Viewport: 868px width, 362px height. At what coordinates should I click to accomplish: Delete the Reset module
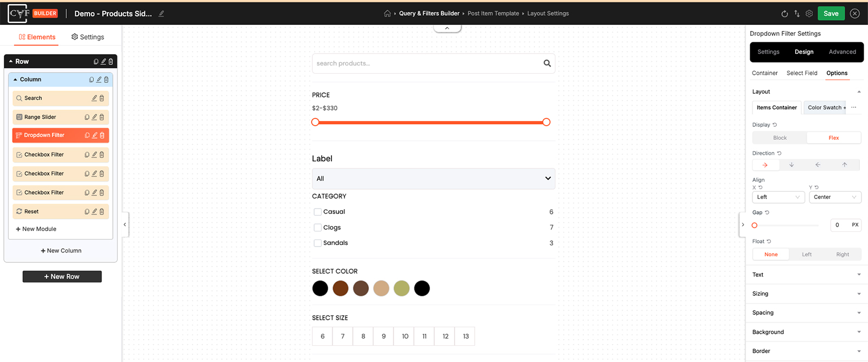tap(102, 211)
